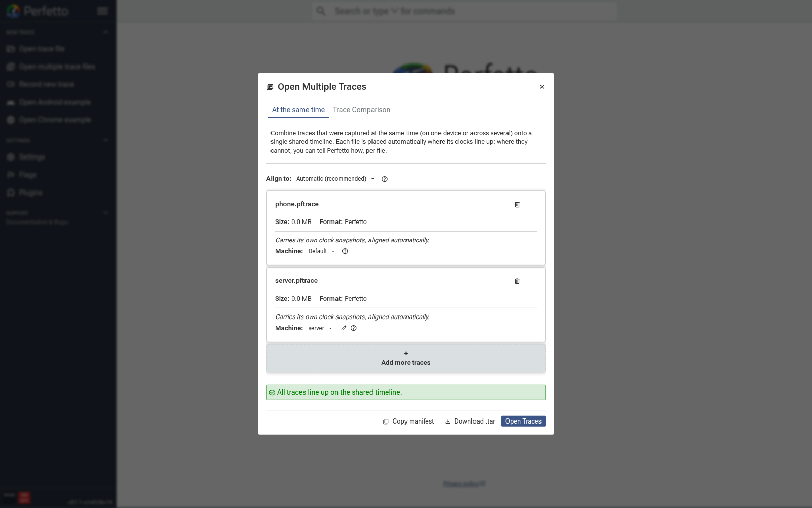Delete the phone.pftrace trace

(x=517, y=205)
